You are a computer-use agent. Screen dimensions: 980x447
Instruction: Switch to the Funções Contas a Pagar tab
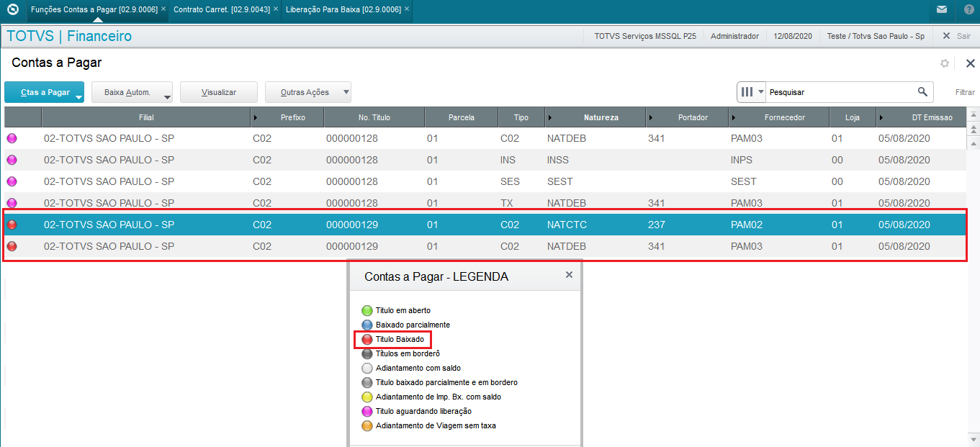[94, 9]
